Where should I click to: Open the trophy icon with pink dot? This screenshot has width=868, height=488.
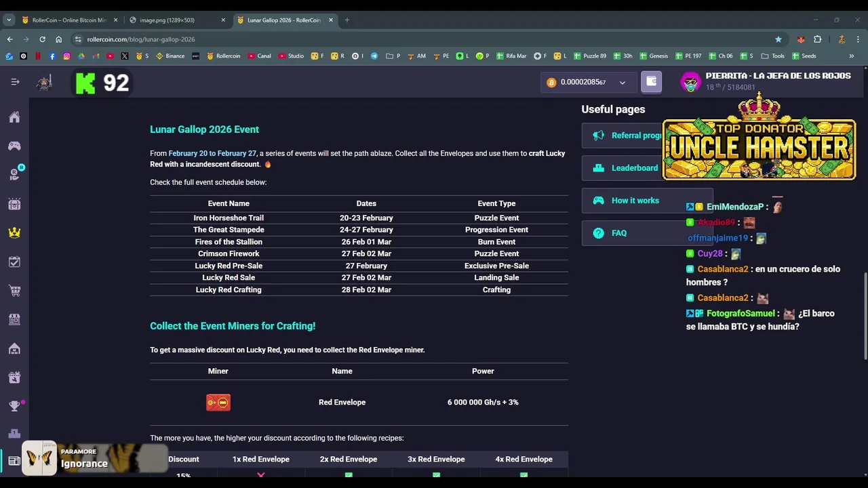[x=14, y=406]
